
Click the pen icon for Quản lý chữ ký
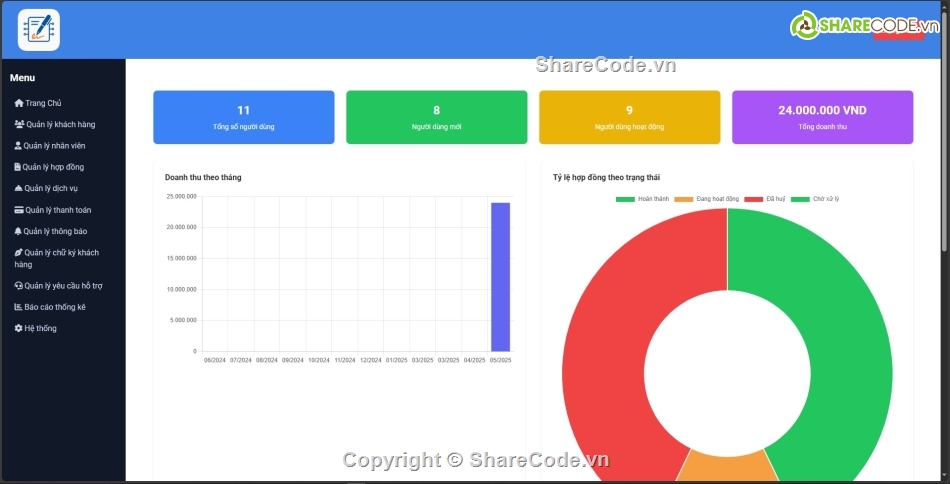coord(18,253)
